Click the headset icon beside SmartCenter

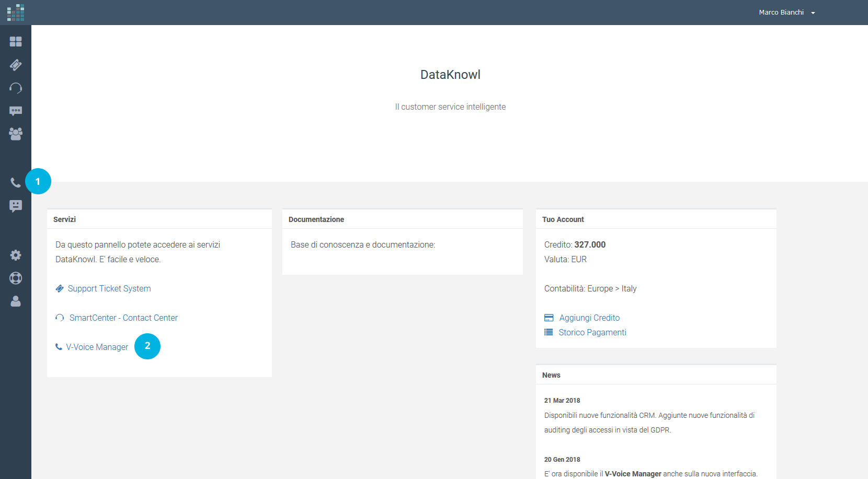tap(60, 318)
